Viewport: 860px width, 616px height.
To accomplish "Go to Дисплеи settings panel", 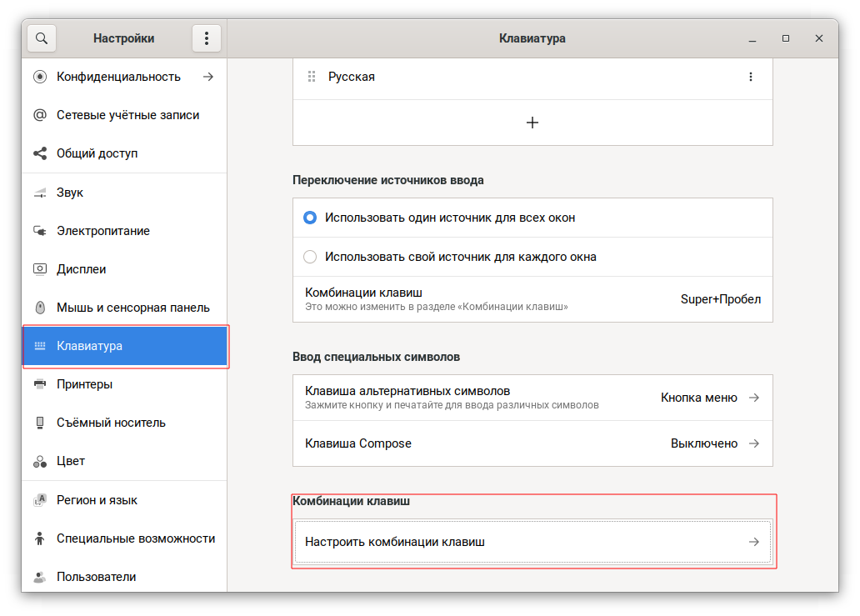I will (124, 269).
